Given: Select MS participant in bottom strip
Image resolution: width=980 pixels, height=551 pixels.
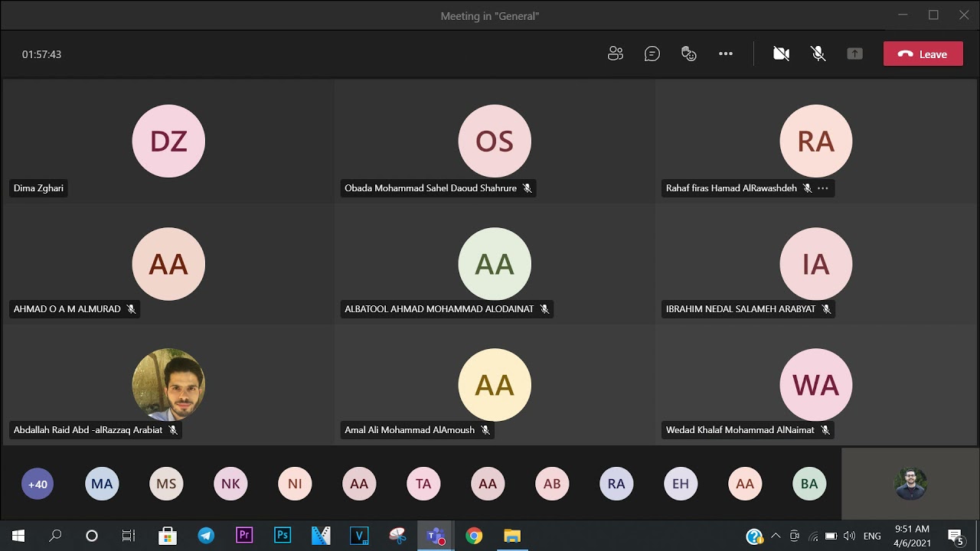Looking at the screenshot, I should pos(166,484).
